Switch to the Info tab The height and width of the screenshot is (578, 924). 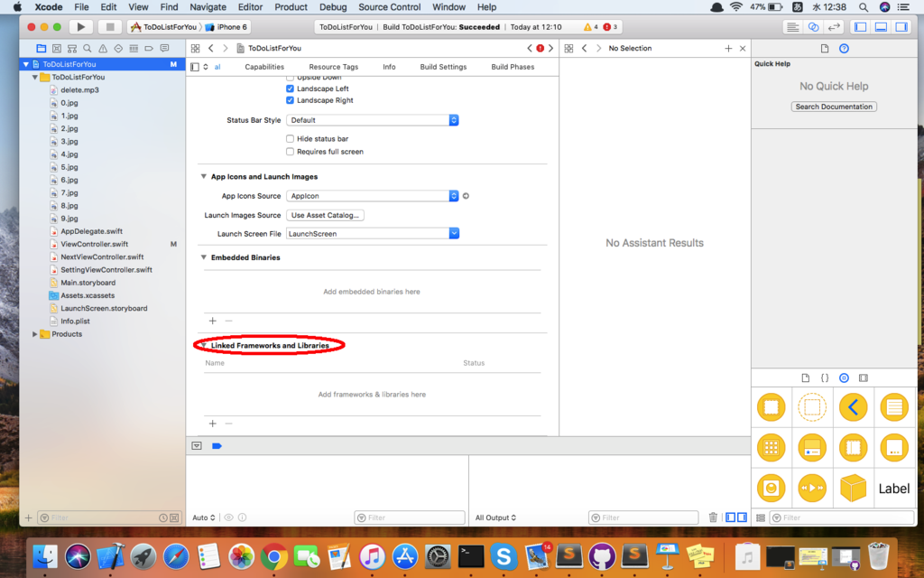pos(389,67)
